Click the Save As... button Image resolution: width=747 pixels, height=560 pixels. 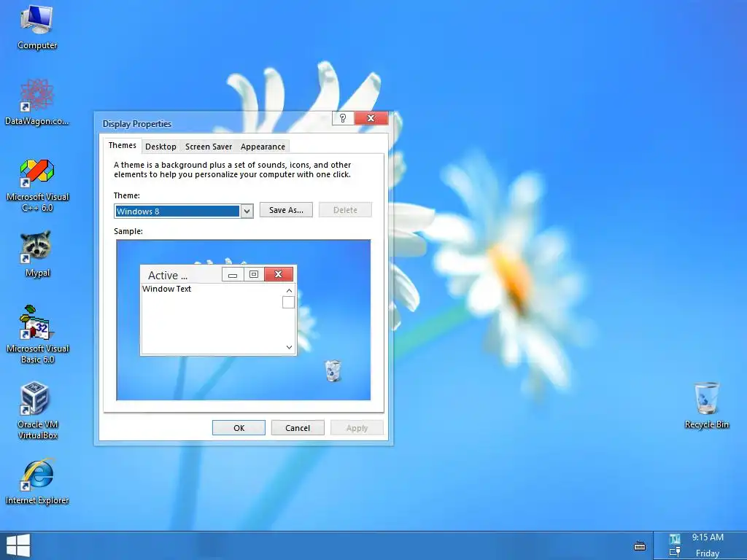pos(286,210)
